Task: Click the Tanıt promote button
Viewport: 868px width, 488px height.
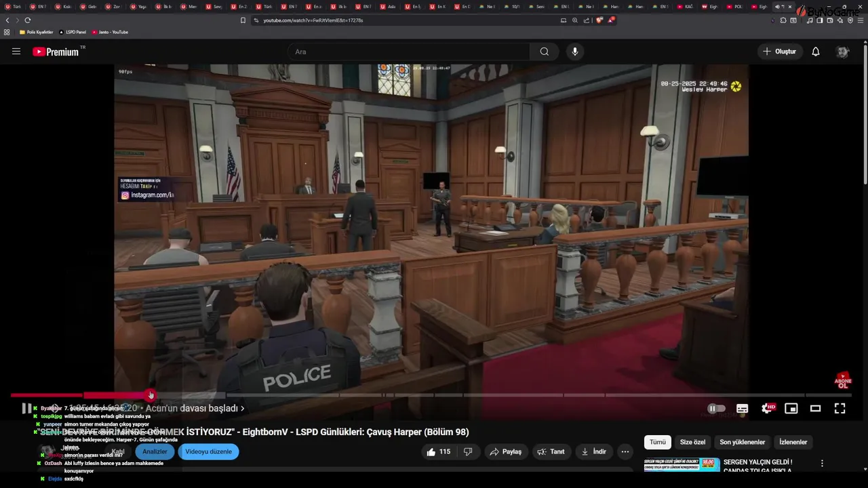Action: pos(551,451)
